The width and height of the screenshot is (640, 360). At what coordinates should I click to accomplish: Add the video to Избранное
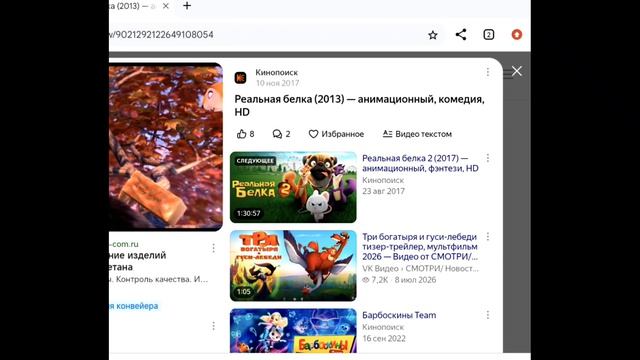[x=336, y=134]
